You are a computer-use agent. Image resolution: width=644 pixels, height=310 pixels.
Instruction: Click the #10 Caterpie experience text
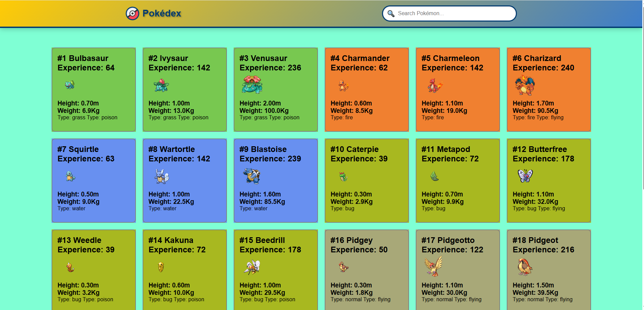(358, 159)
